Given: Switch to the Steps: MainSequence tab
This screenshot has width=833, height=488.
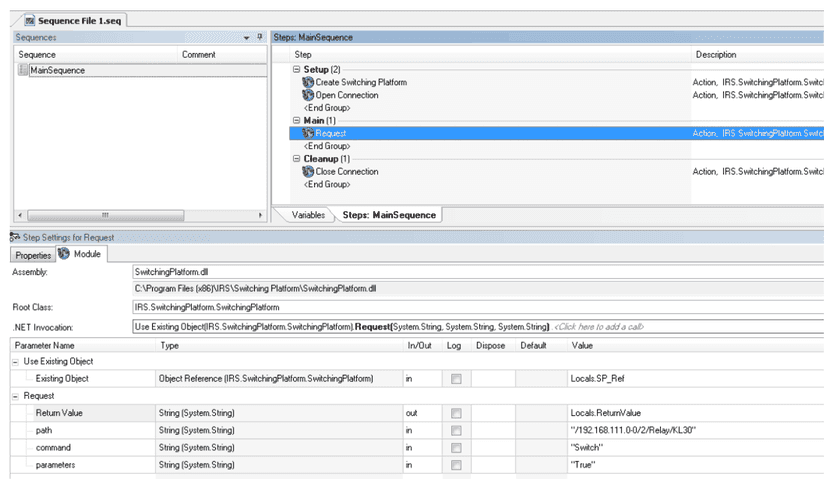Looking at the screenshot, I should point(389,215).
